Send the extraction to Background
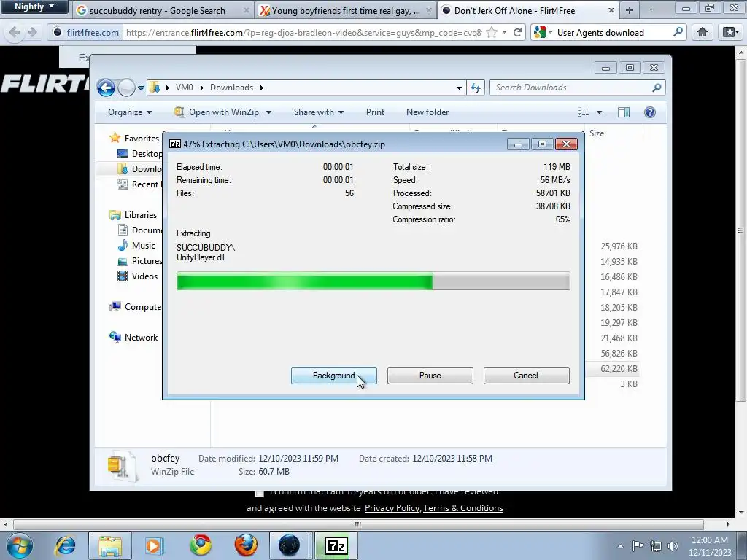 point(333,376)
